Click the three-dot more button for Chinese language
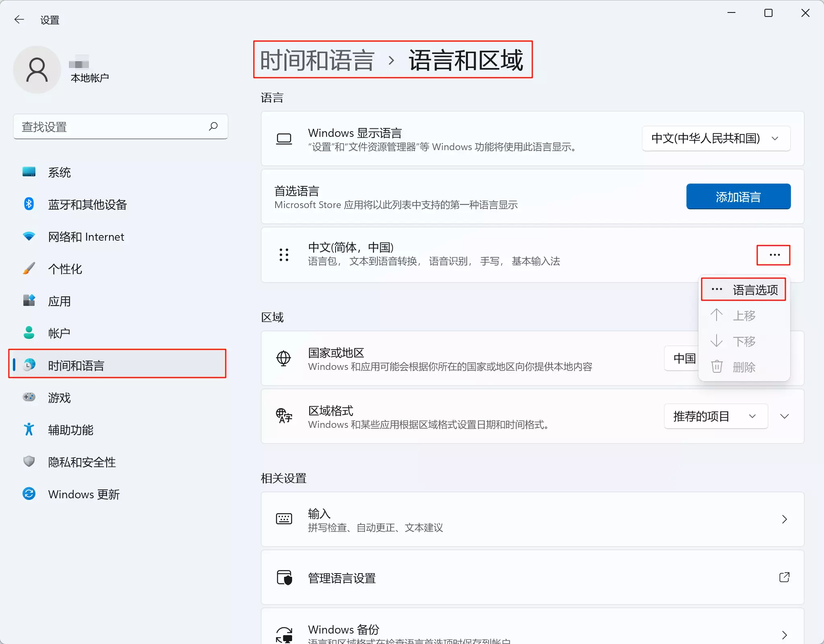 (x=774, y=255)
